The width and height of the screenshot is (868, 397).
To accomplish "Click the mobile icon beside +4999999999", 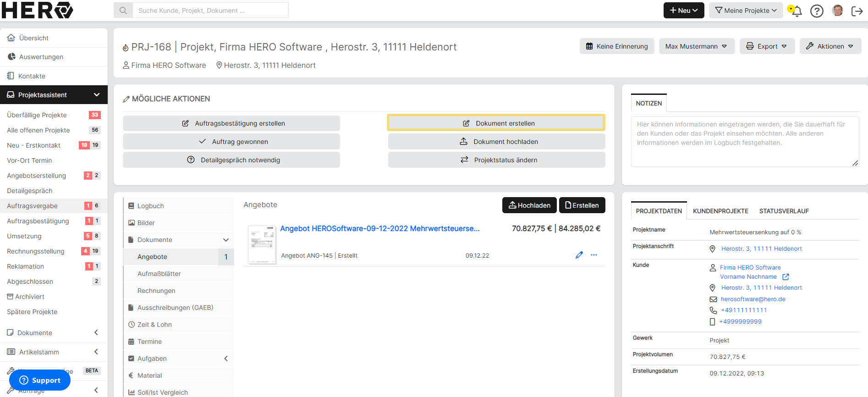I will click(x=712, y=322).
